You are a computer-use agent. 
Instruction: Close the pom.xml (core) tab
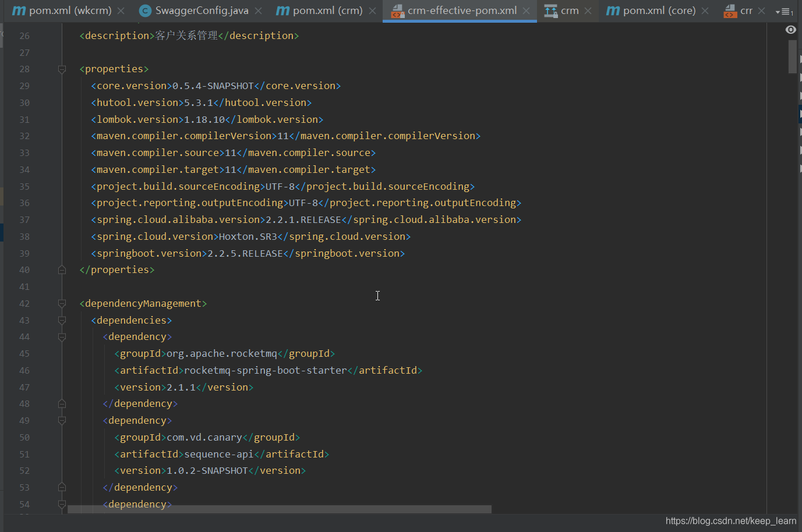705,10
